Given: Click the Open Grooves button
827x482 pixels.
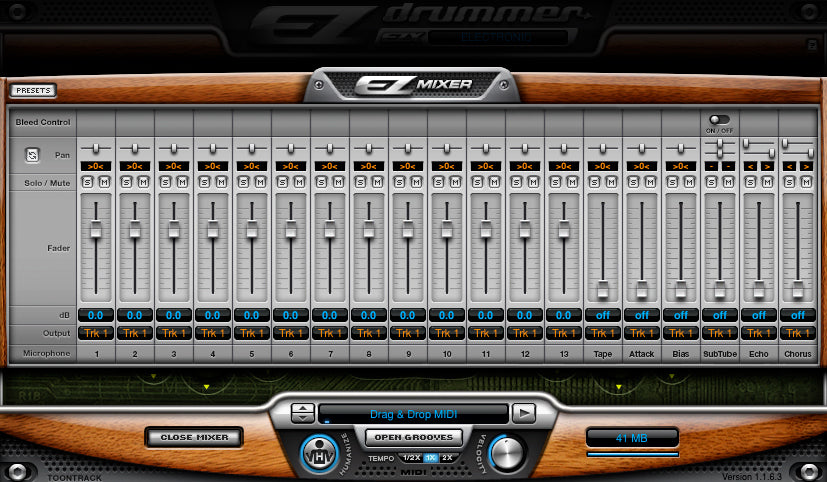Looking at the screenshot, I should pos(413,437).
